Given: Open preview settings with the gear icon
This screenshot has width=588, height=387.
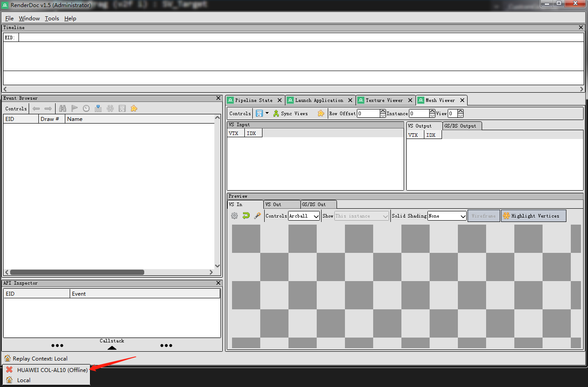Looking at the screenshot, I should [234, 215].
